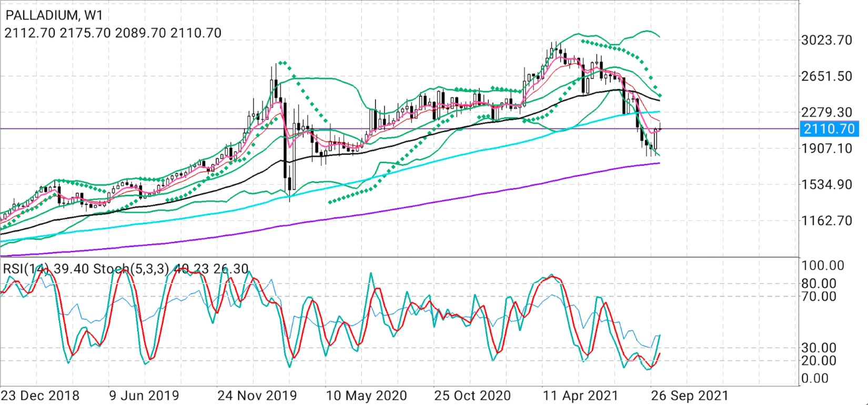The image size is (868, 405).
Task: Click the 3023.70 price axis label
Action: 826,40
